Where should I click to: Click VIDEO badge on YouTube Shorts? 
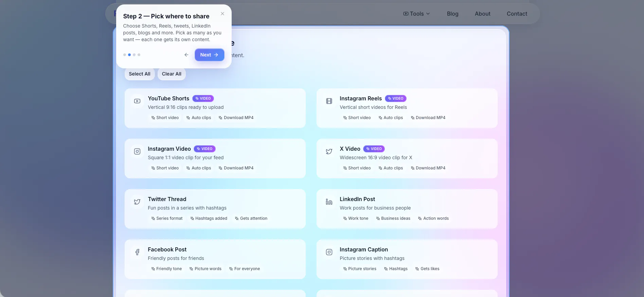203,98
